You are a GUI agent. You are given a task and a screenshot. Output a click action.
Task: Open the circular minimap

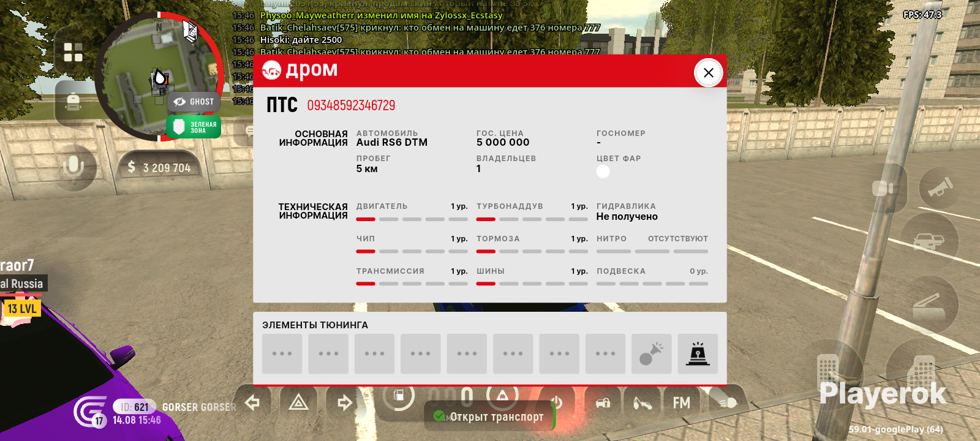pos(159,77)
